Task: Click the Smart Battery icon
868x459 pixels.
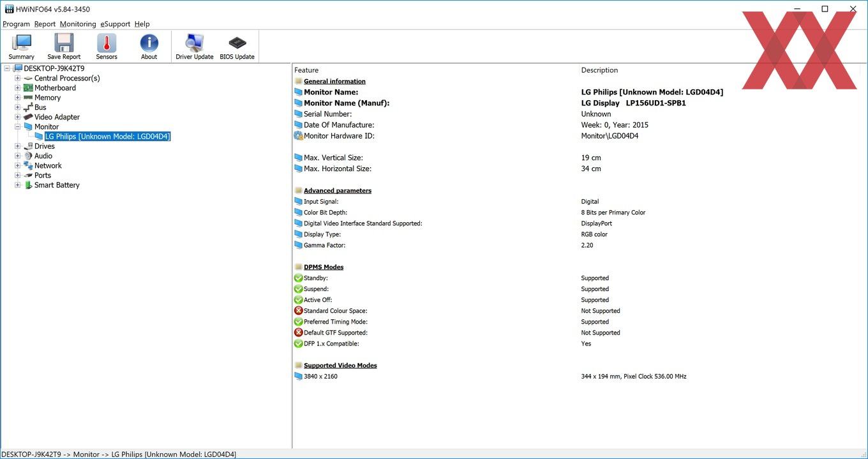Action: 28,185
